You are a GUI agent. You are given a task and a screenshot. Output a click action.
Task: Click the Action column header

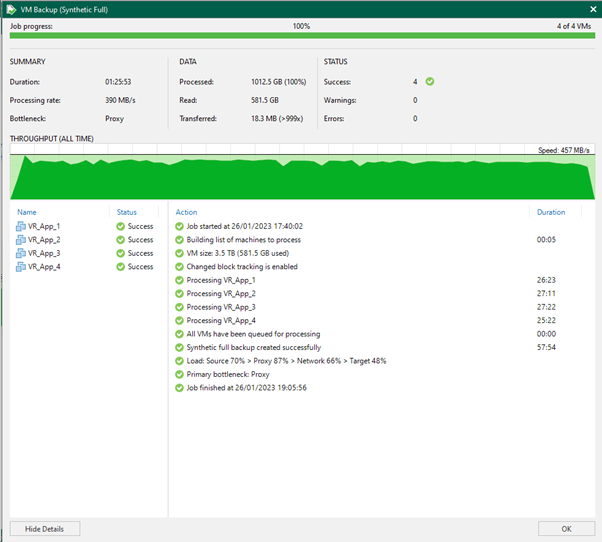coord(186,212)
